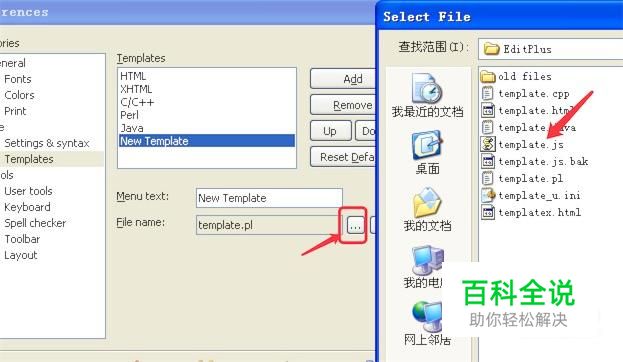Select template.cpp file icon

[488, 93]
